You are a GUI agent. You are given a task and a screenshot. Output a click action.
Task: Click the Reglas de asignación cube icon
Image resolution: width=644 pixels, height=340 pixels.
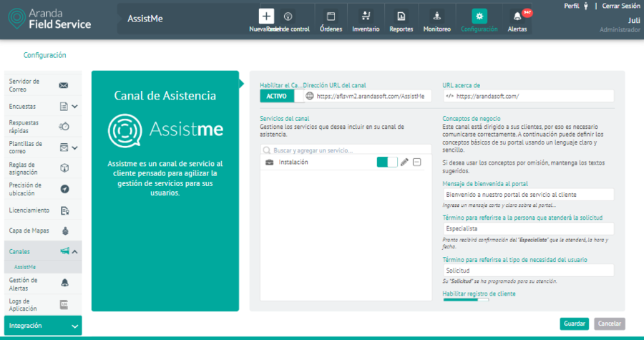click(64, 168)
